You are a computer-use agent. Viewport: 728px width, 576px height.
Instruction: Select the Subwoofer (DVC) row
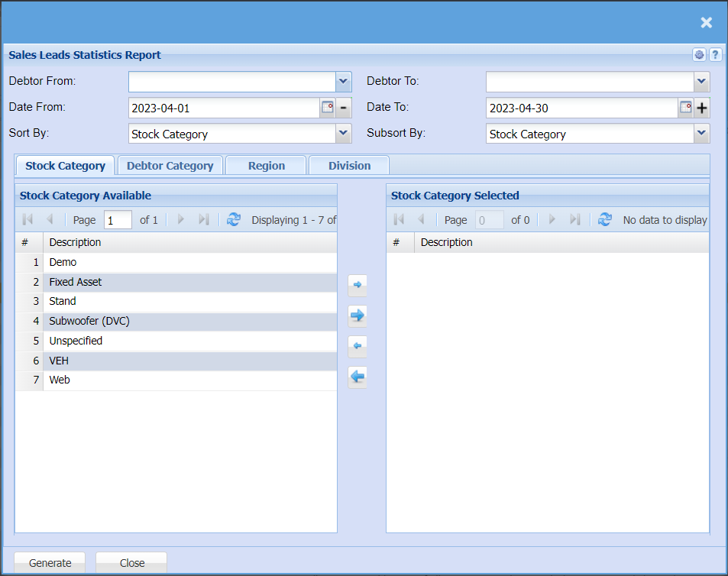[89, 321]
